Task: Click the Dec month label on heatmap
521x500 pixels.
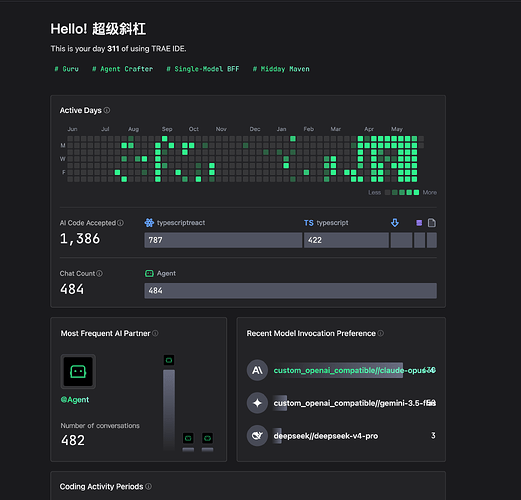Action: click(255, 129)
